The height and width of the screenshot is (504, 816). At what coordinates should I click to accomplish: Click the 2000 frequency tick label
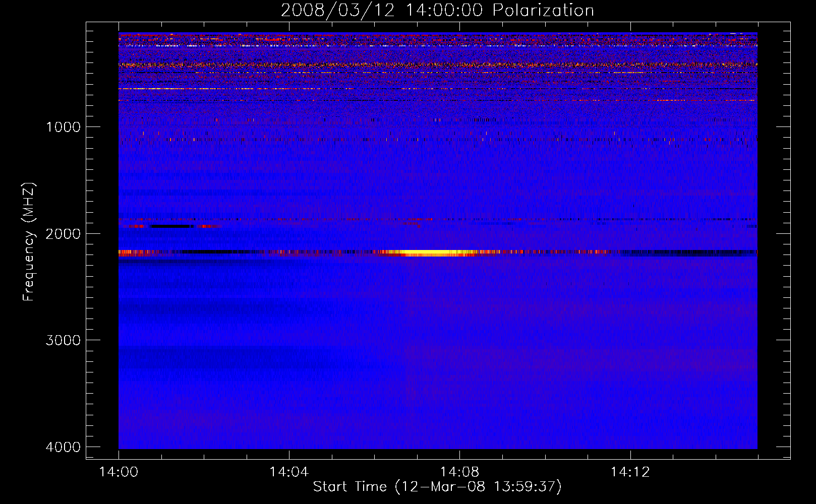(x=63, y=233)
